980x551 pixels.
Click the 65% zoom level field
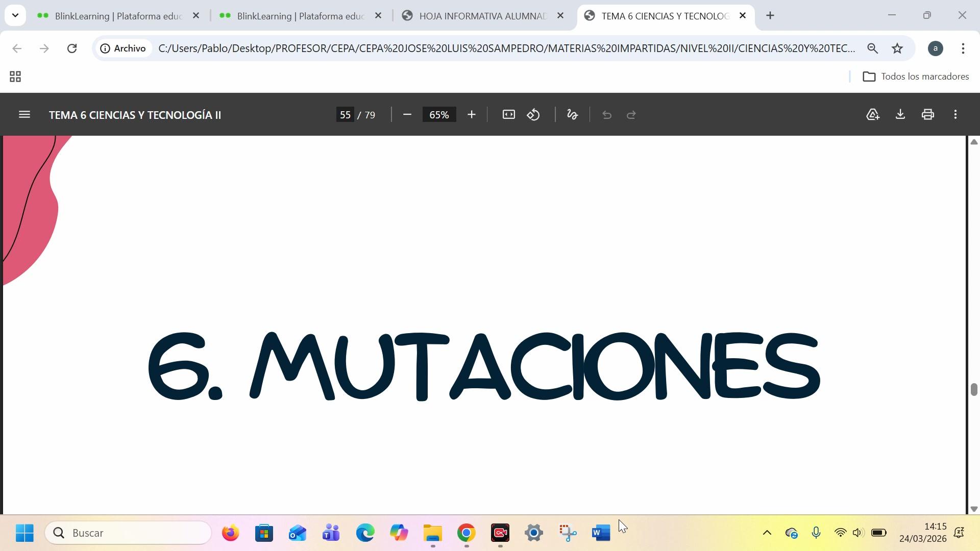pyautogui.click(x=439, y=115)
